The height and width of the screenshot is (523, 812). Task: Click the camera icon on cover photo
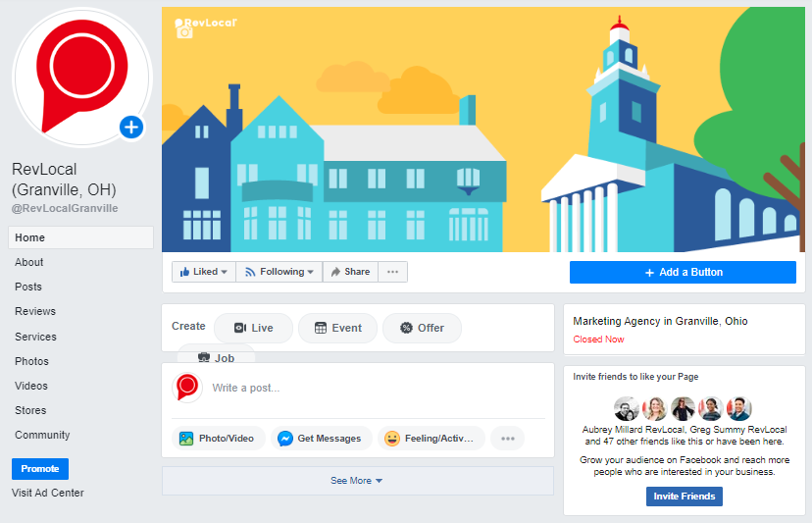point(184,32)
